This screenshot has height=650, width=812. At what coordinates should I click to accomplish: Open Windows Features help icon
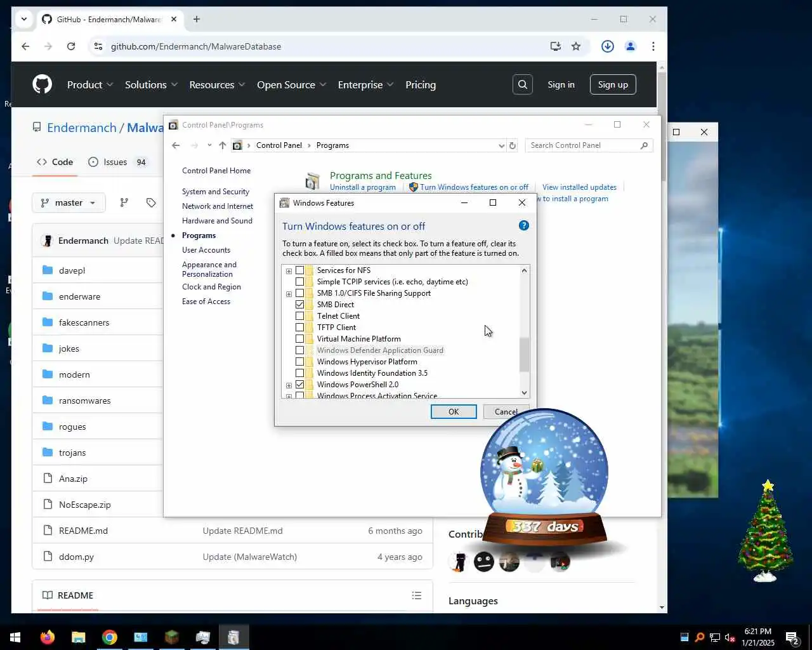click(524, 225)
